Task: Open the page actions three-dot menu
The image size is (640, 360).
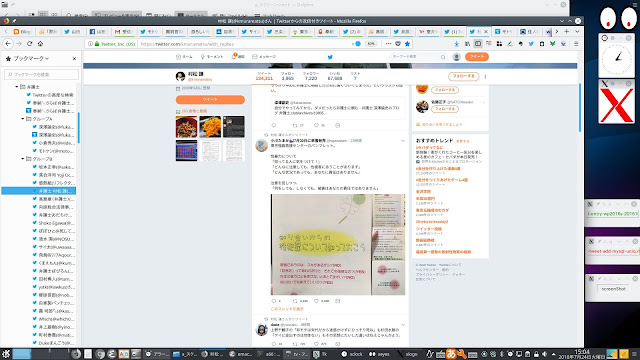Action: [388, 44]
